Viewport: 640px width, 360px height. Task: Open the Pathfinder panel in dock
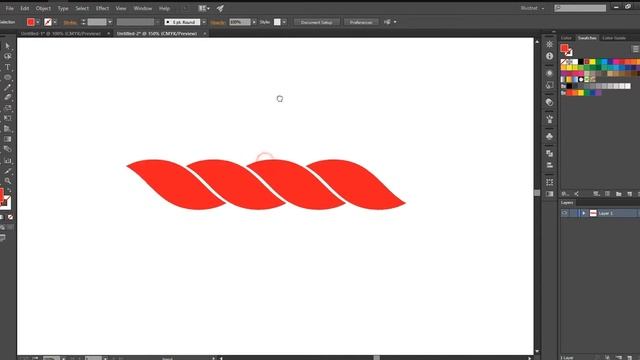(x=549, y=153)
